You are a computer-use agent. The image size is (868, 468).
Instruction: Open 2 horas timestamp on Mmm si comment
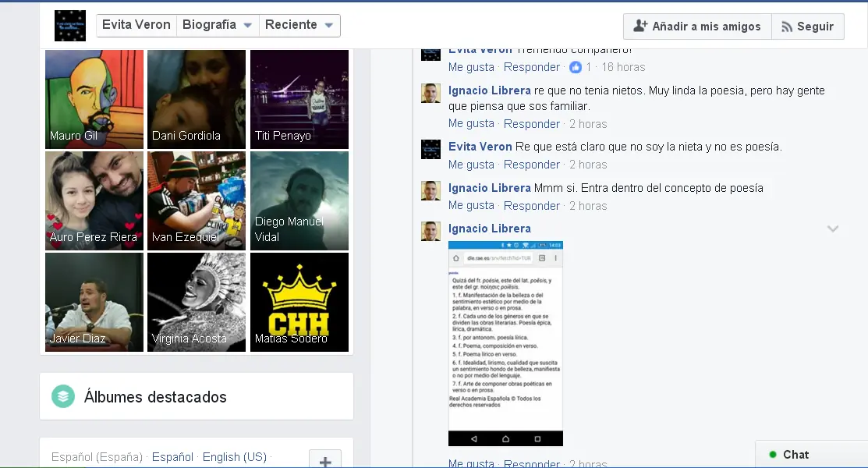click(x=588, y=205)
